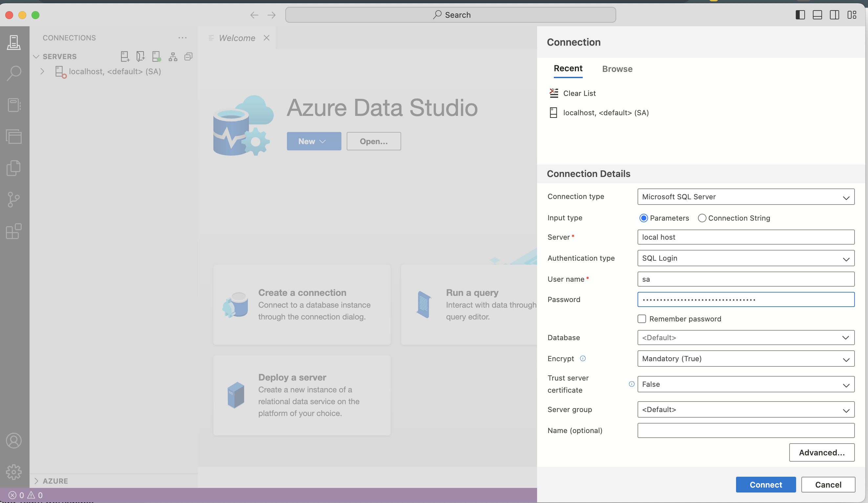Toggle the secondary side bar layout icon

tap(834, 15)
